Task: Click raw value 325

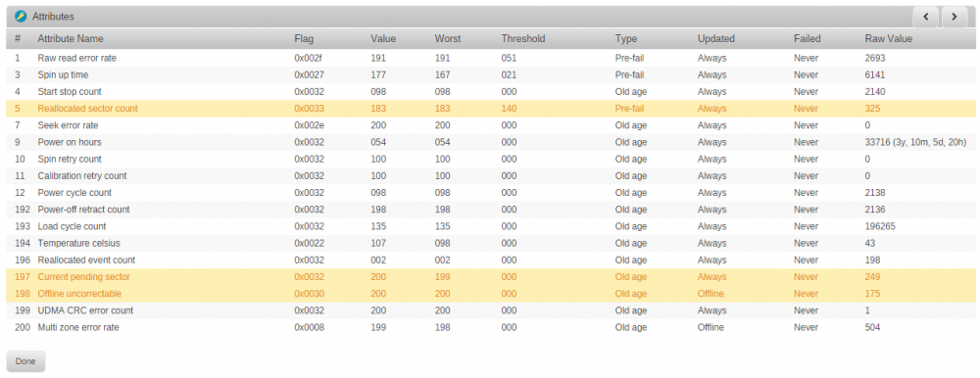Action: coord(872,109)
